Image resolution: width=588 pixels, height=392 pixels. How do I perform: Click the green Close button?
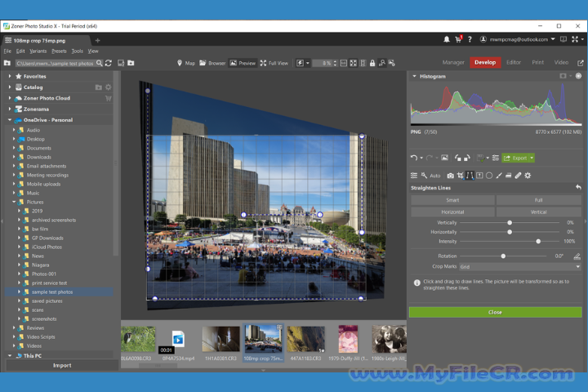click(495, 312)
